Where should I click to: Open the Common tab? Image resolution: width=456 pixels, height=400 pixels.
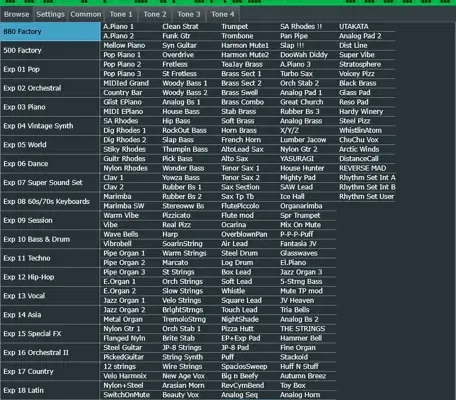tap(85, 14)
